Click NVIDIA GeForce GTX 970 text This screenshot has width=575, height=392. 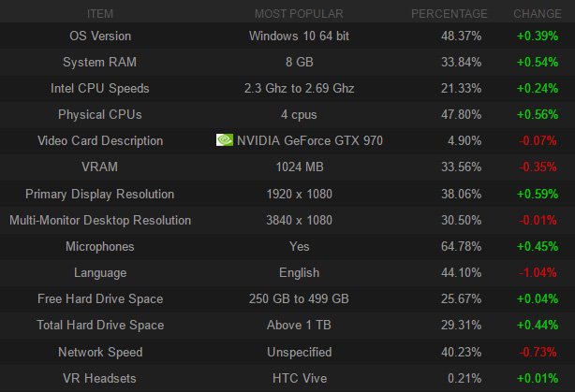click(x=309, y=140)
